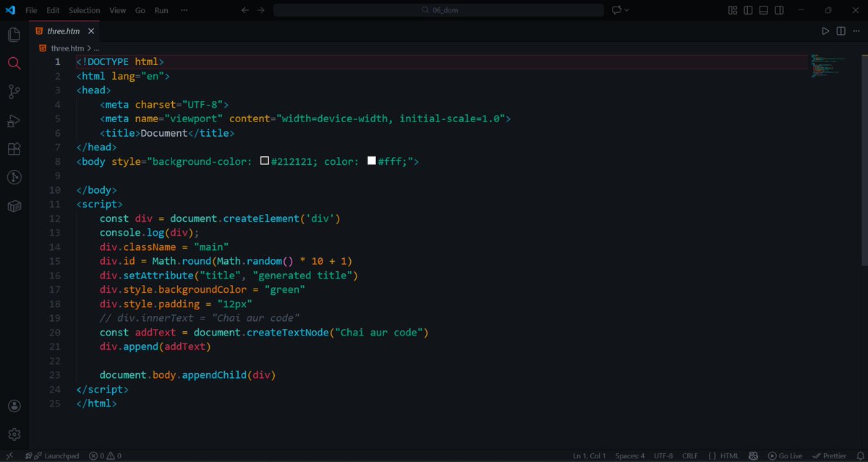
Task: Split the editor to the right
Action: pos(841,31)
